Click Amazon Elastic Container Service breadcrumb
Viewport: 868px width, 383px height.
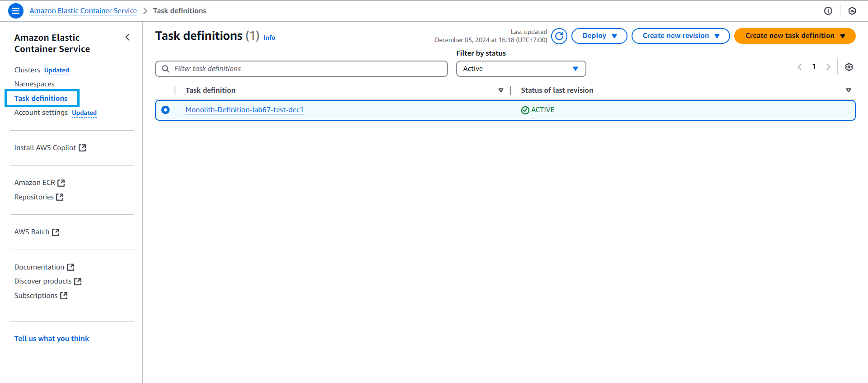click(x=83, y=11)
